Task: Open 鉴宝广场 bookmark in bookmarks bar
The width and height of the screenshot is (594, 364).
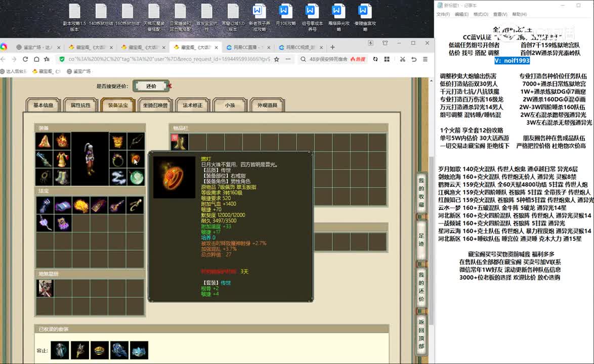Action: pos(79,71)
